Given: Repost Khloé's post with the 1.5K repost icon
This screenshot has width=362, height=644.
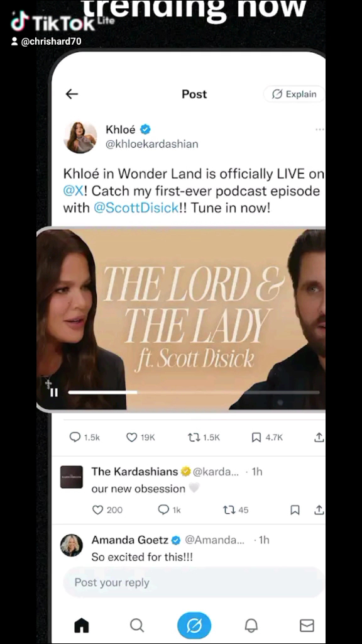Looking at the screenshot, I should coord(194,438).
